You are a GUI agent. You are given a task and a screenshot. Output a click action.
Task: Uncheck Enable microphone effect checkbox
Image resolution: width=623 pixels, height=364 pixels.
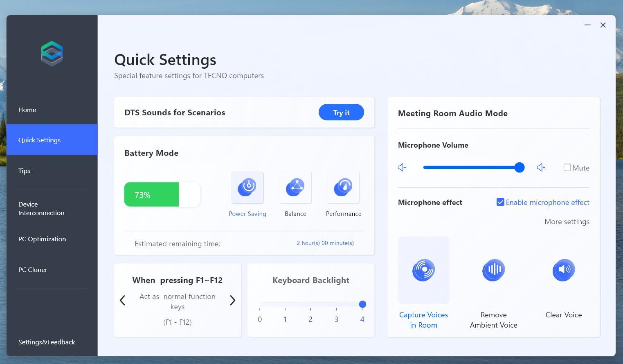pyautogui.click(x=500, y=202)
